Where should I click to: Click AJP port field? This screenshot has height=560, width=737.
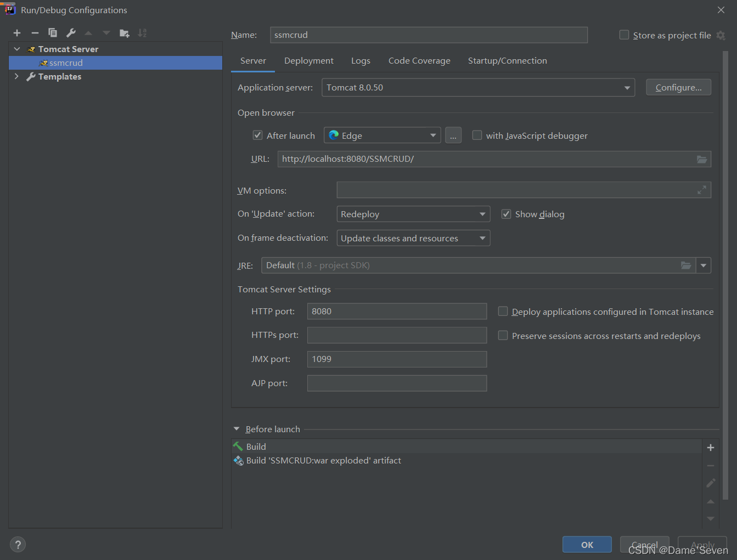point(397,383)
